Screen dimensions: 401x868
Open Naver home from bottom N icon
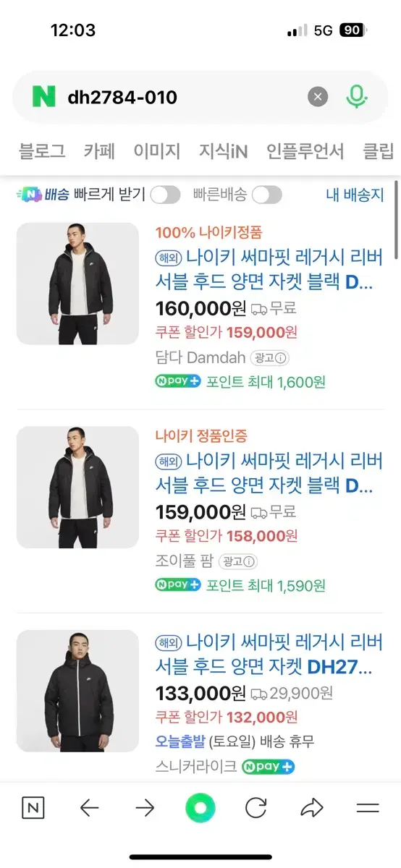(33, 808)
